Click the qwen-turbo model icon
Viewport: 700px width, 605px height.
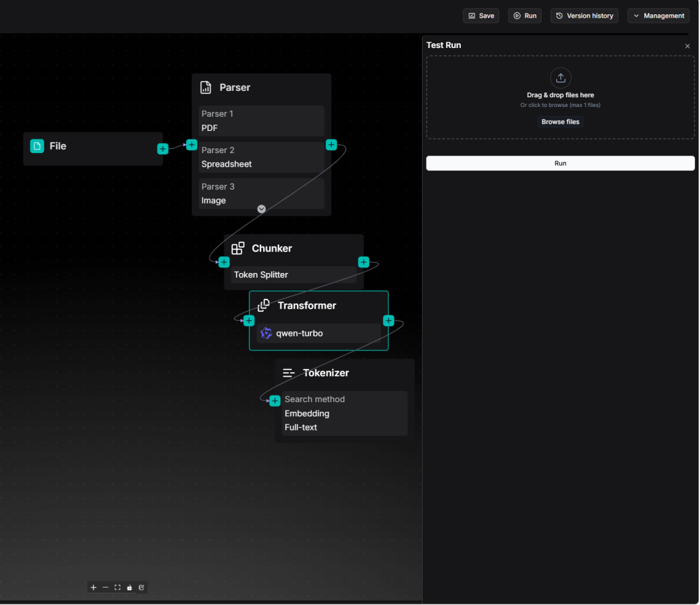click(x=266, y=333)
